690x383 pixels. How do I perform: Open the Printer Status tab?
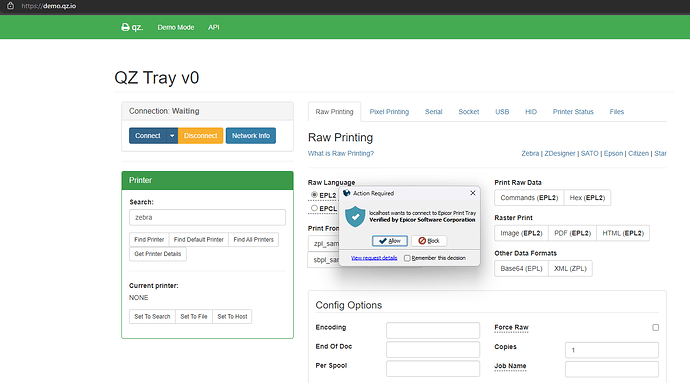(x=573, y=112)
